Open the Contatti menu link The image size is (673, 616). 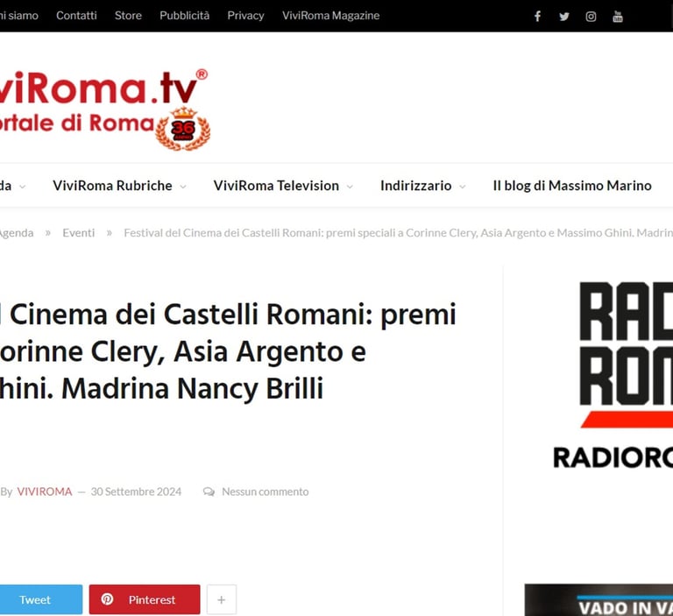click(x=76, y=16)
